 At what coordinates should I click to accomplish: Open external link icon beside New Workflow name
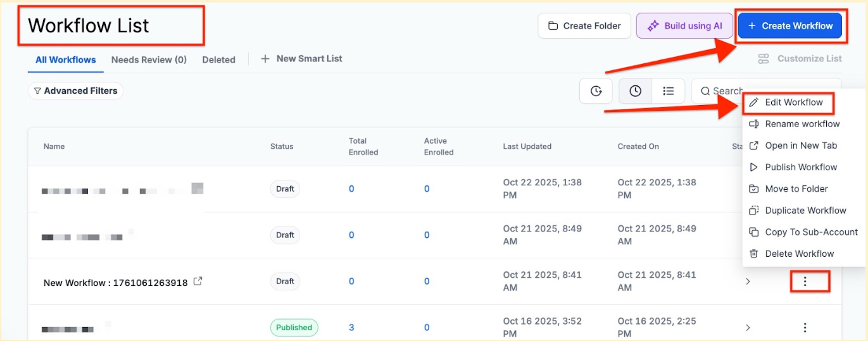tap(198, 282)
